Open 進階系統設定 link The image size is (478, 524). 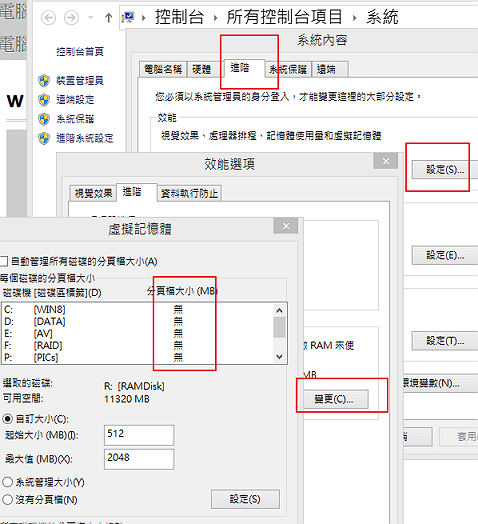coord(85,138)
